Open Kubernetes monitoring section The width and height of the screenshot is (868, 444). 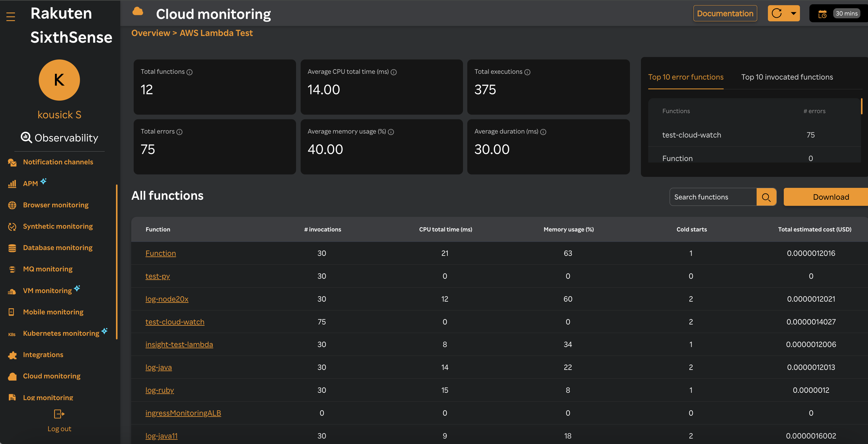click(61, 333)
